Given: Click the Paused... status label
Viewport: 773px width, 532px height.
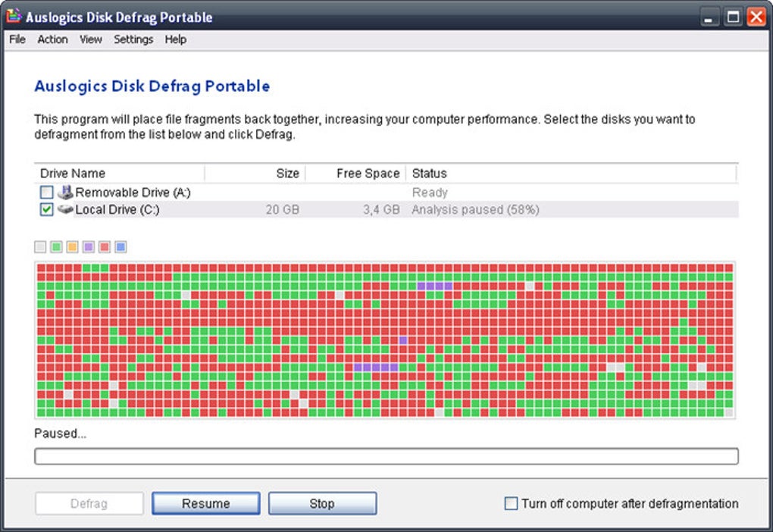Looking at the screenshot, I should point(60,433).
